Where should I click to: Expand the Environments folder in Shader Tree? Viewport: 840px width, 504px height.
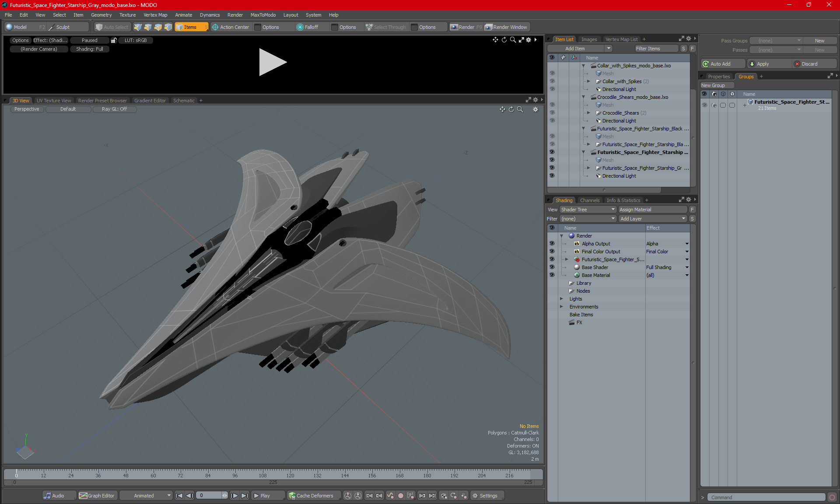[x=561, y=307]
